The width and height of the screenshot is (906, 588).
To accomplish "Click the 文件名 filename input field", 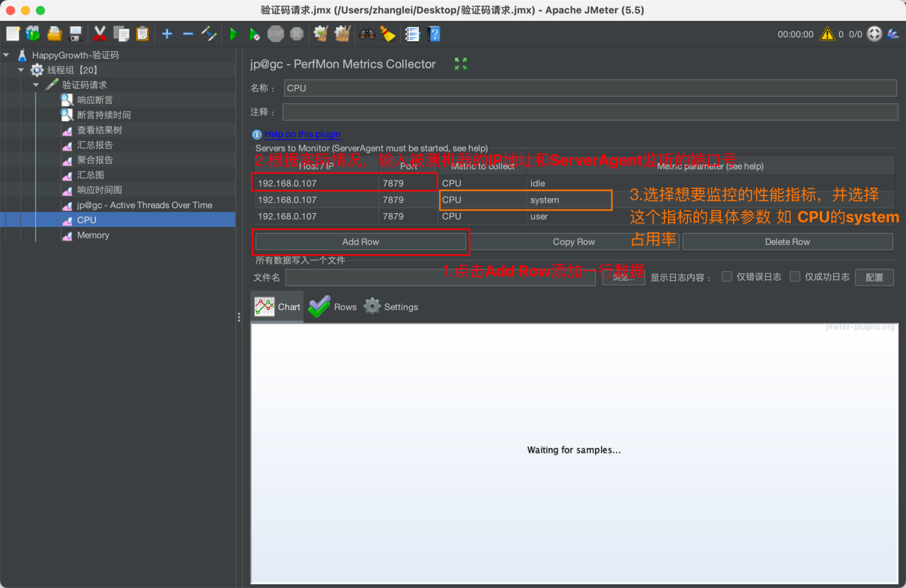I will click(x=440, y=277).
